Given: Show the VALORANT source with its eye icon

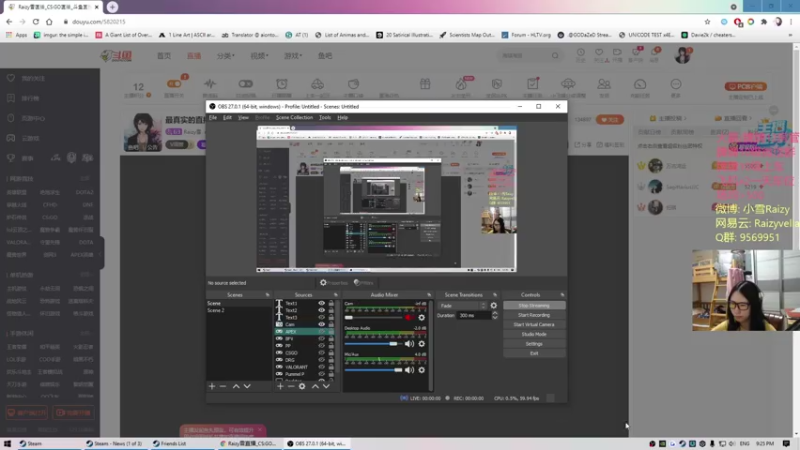Looking at the screenshot, I should coord(321,367).
